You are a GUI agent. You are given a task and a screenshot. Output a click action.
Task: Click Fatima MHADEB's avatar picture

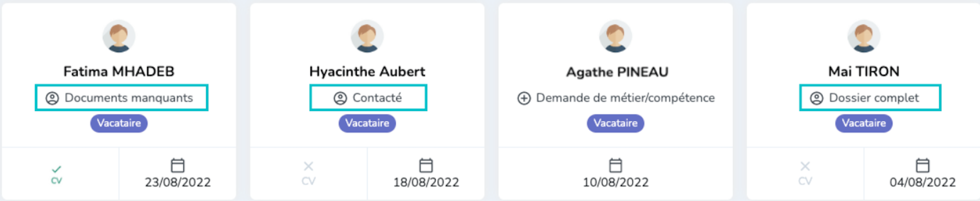(119, 36)
